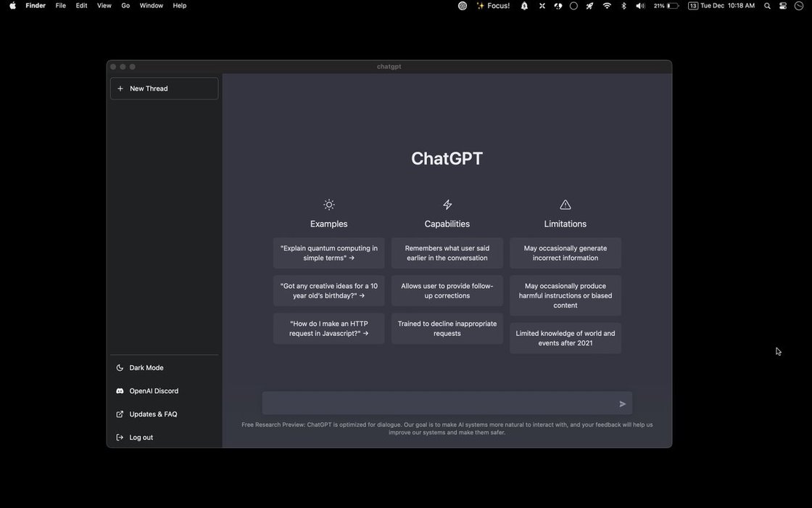
Task: Click the plus icon for New Thread
Action: [x=120, y=89]
